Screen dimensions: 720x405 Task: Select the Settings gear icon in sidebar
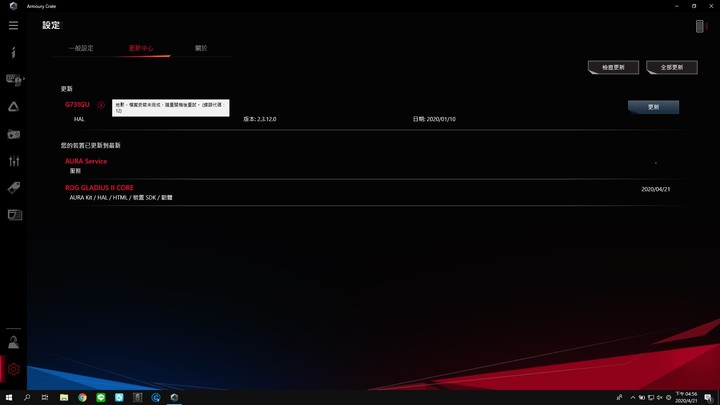(14, 369)
